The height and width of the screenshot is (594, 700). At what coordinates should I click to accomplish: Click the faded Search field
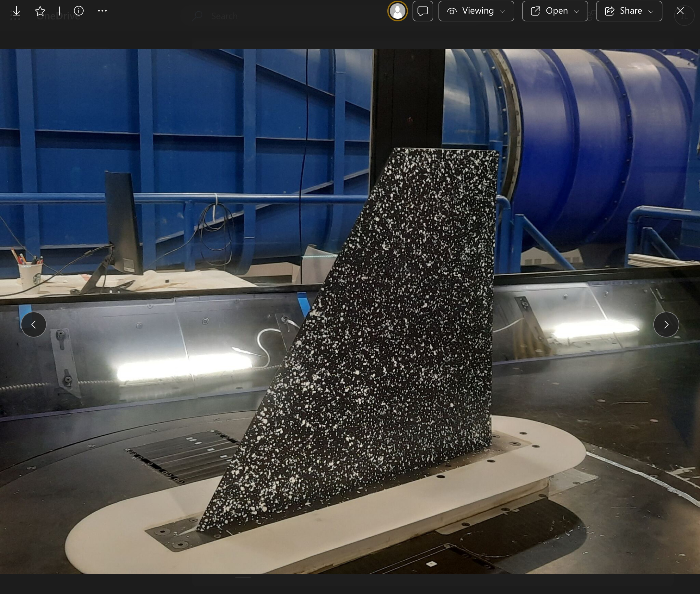(224, 16)
